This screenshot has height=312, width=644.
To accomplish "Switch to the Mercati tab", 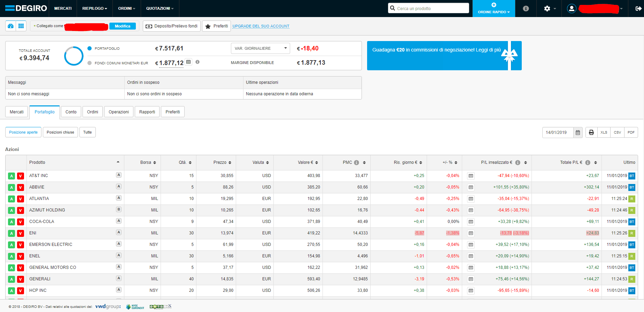I will click(17, 112).
